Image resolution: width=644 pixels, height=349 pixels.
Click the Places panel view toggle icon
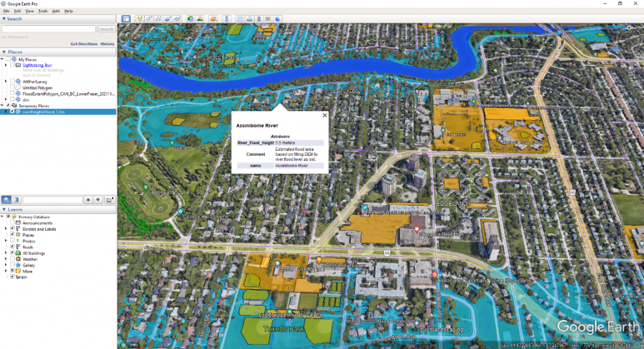pos(16,199)
